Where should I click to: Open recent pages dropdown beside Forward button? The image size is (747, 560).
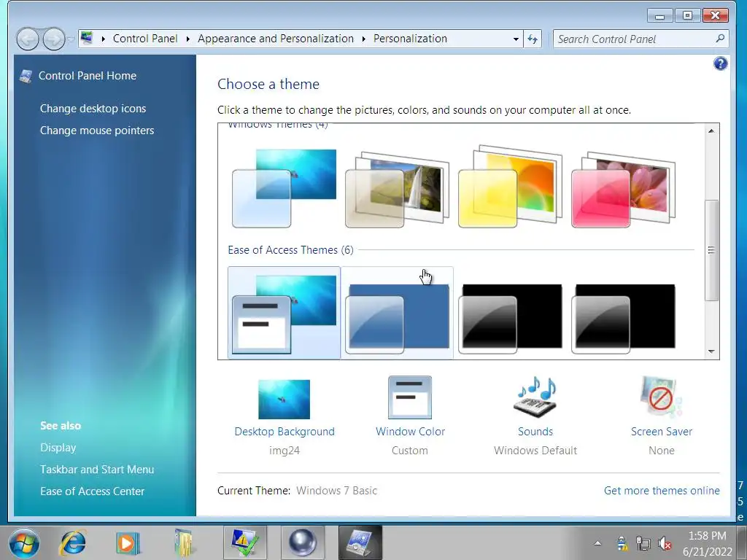[71, 39]
